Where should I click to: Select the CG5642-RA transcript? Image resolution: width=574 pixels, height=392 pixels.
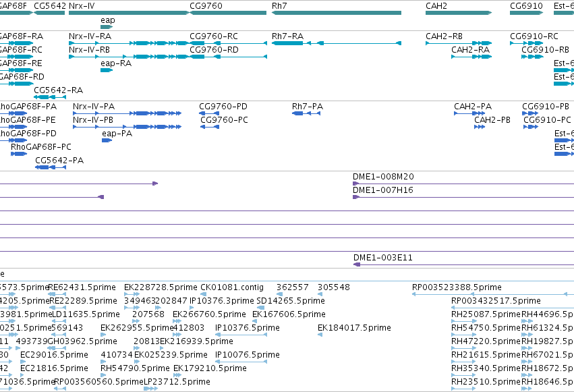58,90
